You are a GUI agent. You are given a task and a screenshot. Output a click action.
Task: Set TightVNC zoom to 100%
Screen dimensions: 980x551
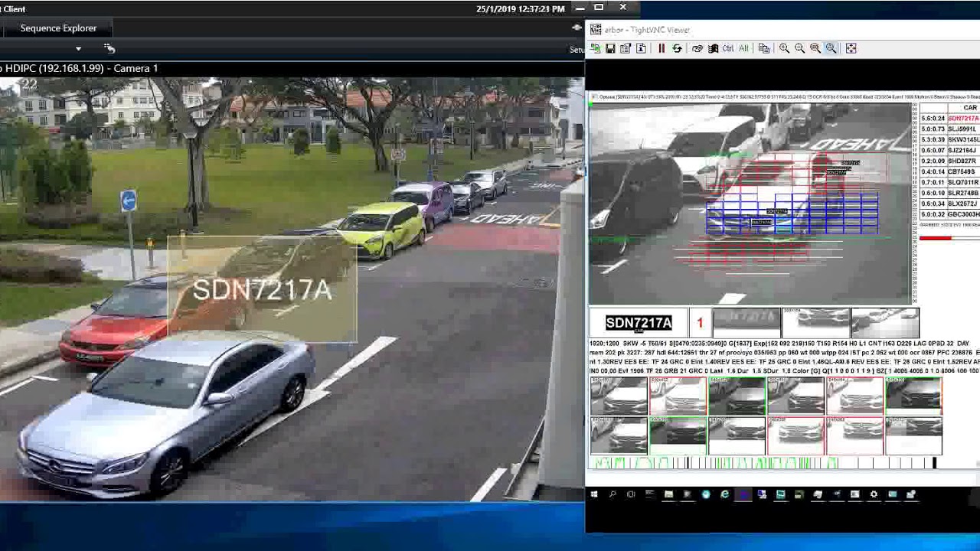pyautogui.click(x=815, y=48)
